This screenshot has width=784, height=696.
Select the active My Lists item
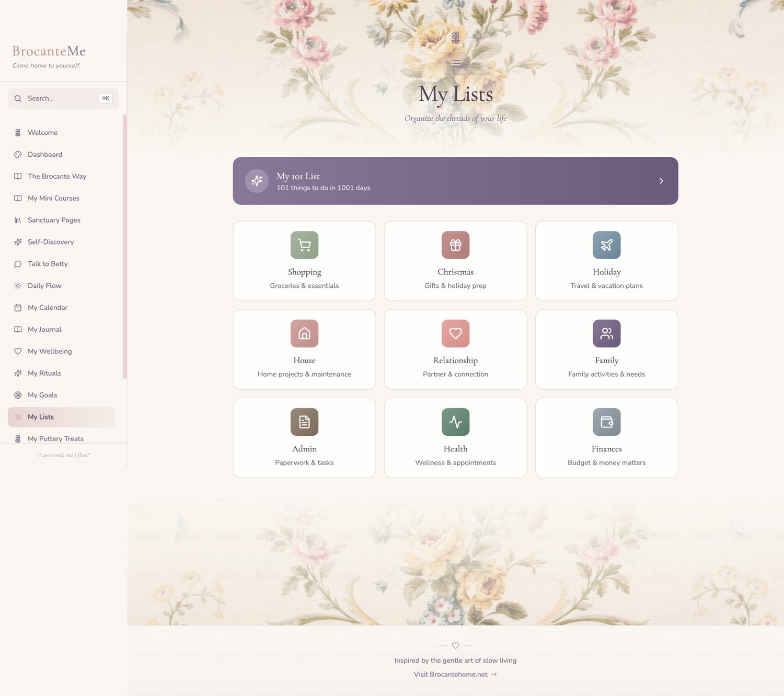pos(61,417)
